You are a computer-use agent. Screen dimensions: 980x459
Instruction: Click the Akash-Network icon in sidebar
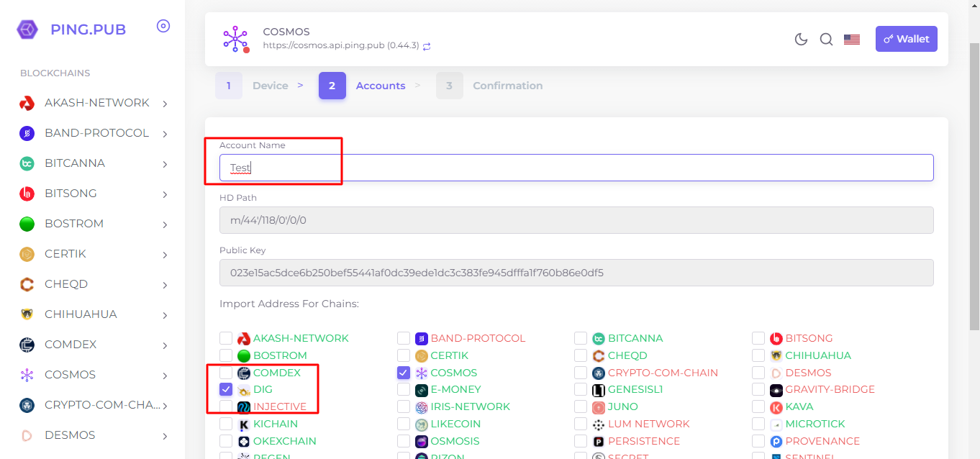pos(27,104)
